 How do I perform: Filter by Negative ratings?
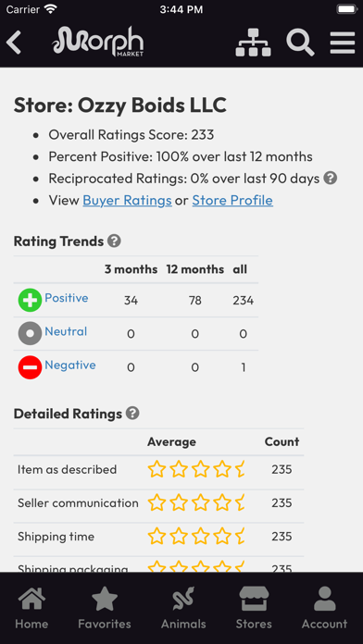pos(70,365)
